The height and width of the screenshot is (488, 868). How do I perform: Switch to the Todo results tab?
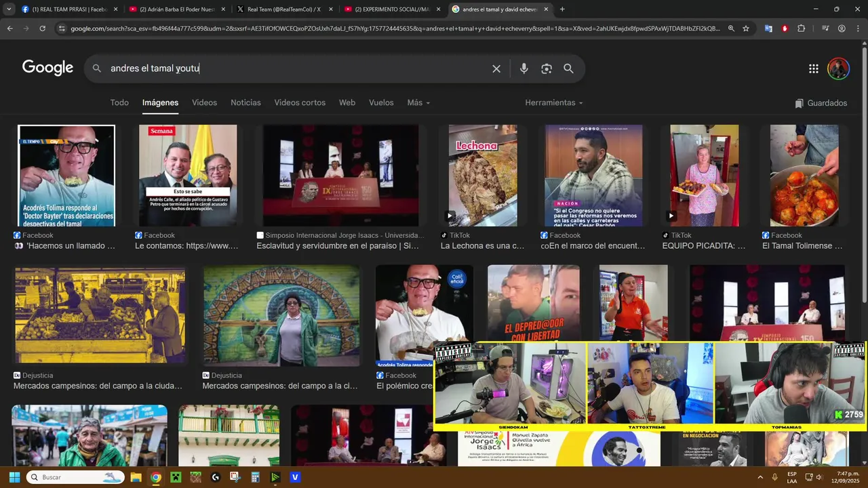119,102
